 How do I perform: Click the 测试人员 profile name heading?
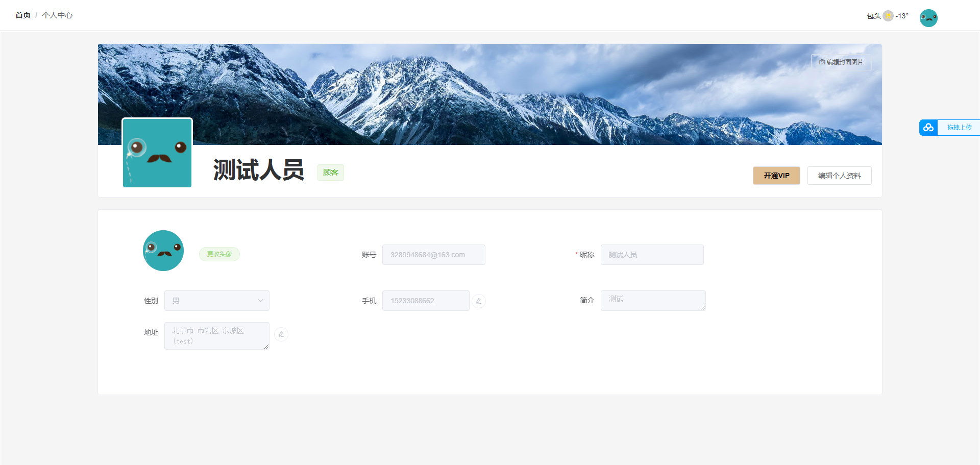(x=259, y=170)
